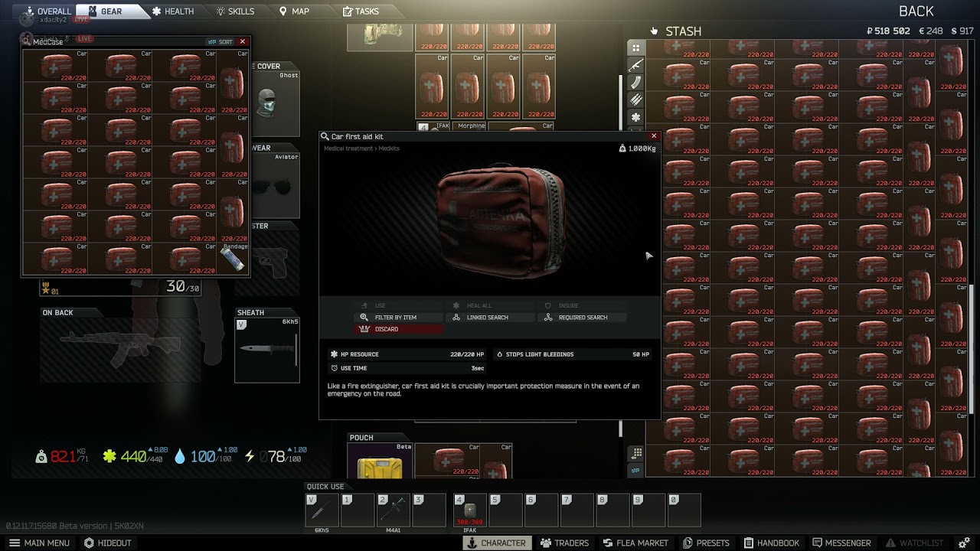Screen dimensions: 980x551
Task: Open the Tasks tab
Action: (x=361, y=11)
